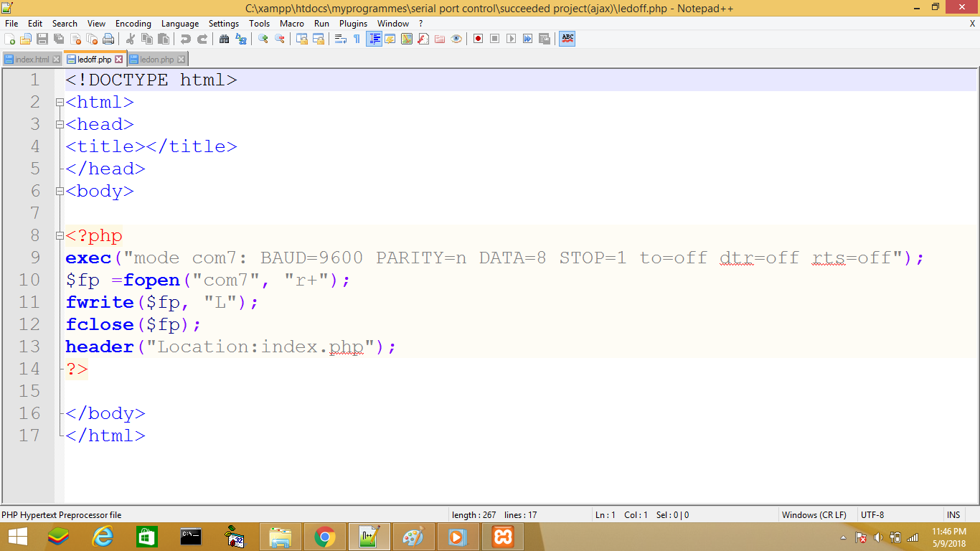Create a new file with the New icon
Image resolution: width=980 pixels, height=551 pixels.
click(x=9, y=39)
